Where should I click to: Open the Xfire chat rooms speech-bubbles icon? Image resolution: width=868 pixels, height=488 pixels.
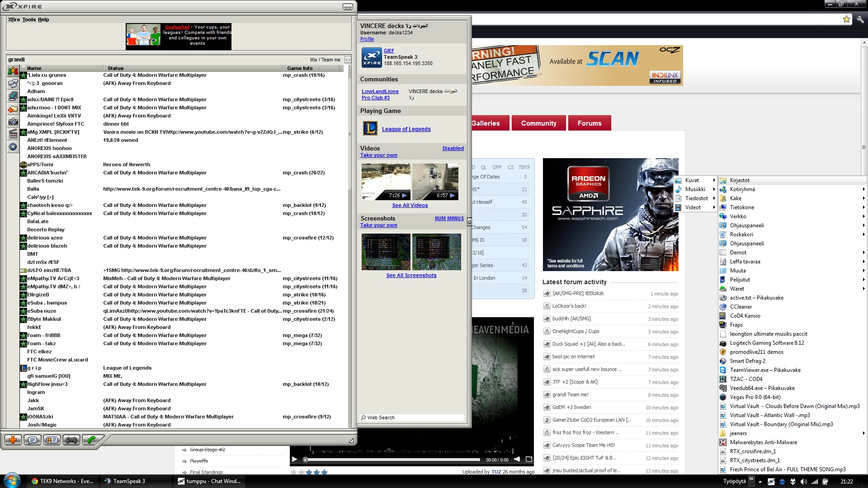point(13,84)
